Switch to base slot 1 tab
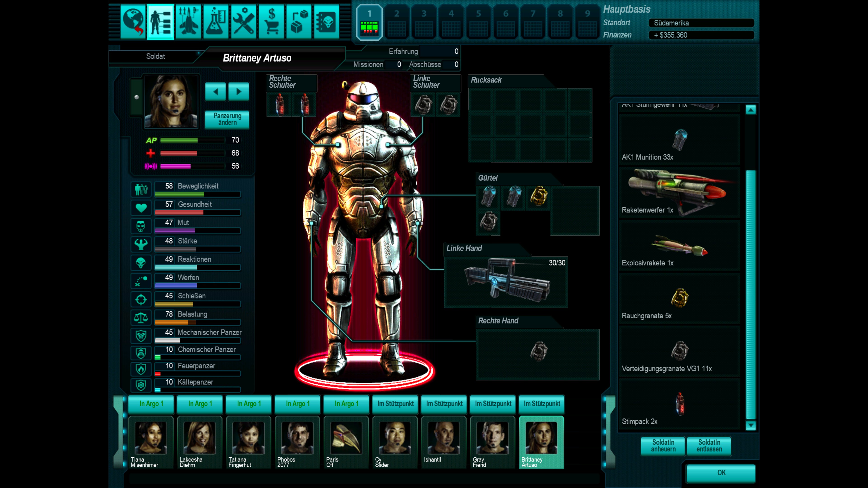 coord(369,23)
